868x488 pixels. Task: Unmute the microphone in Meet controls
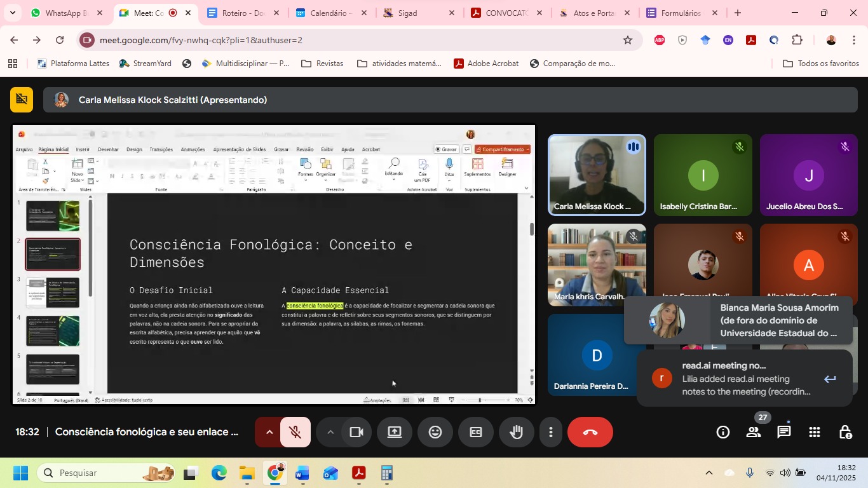coord(295,432)
